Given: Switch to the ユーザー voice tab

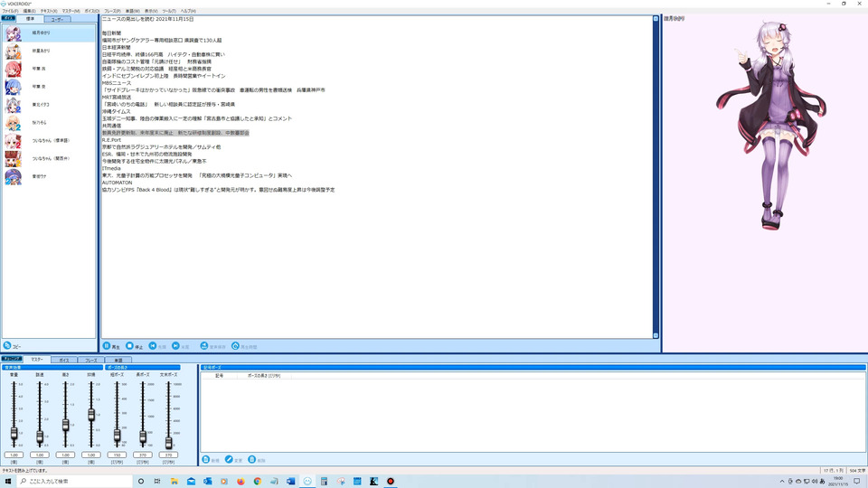Looking at the screenshot, I should point(57,19).
